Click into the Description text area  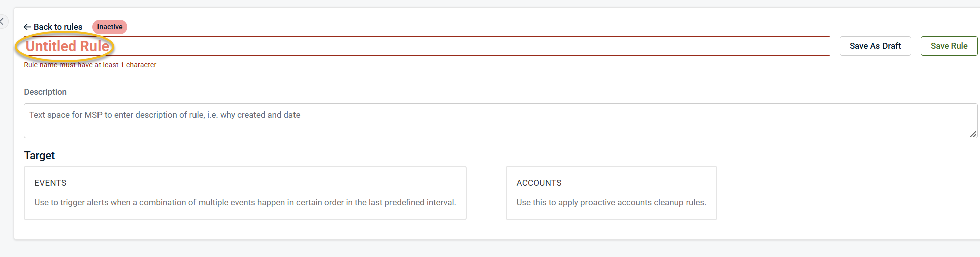coord(500,126)
